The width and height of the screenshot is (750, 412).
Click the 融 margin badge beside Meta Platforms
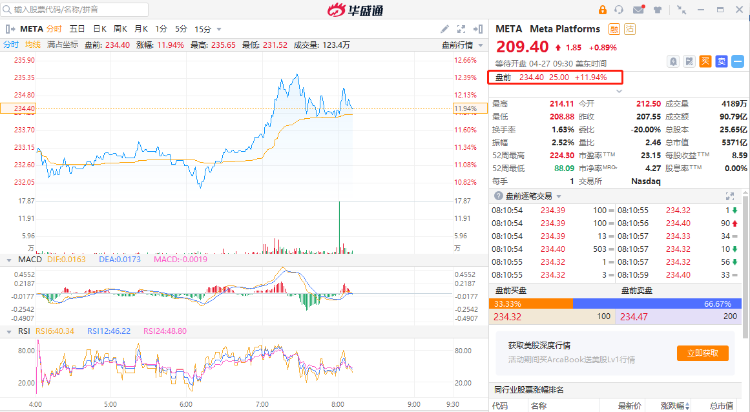(614, 29)
